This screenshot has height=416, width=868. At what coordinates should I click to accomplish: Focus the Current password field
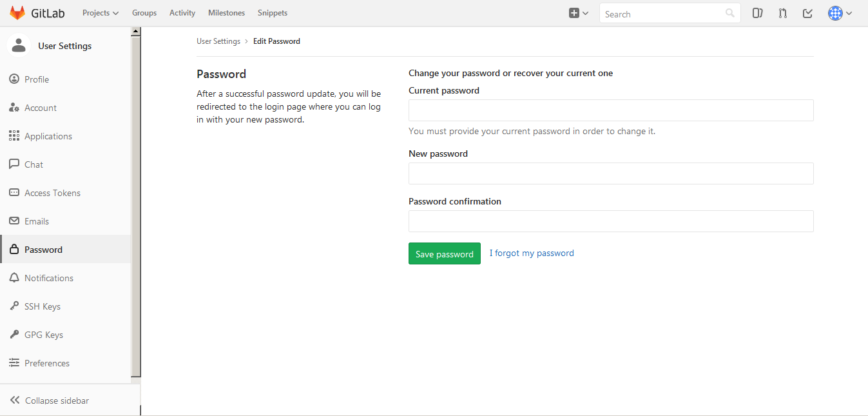pyautogui.click(x=611, y=110)
